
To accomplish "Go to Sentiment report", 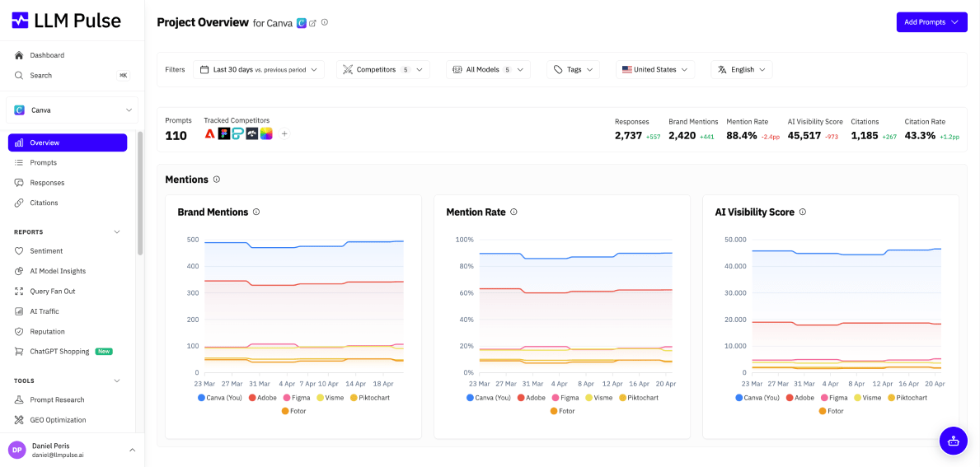I will click(46, 251).
